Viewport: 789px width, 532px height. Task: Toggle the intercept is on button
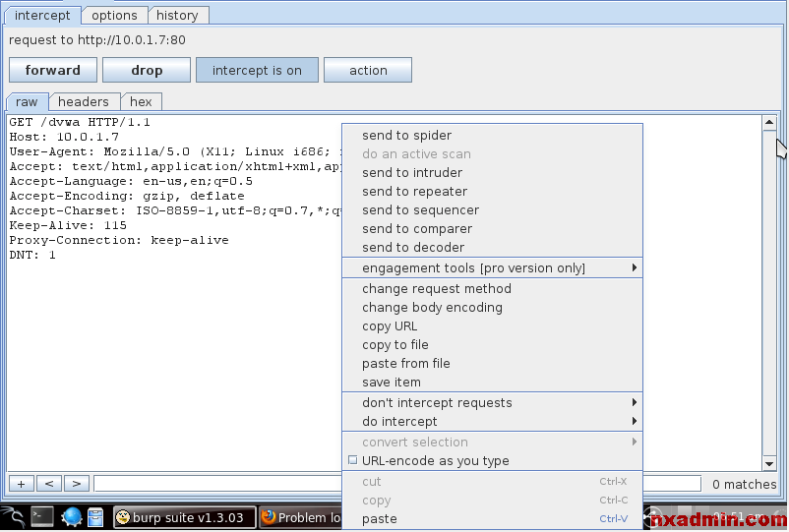coord(257,70)
